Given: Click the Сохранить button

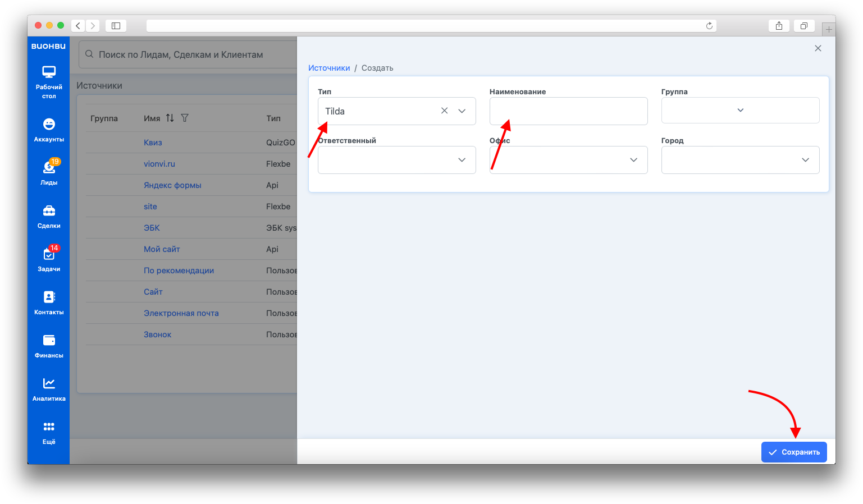Looking at the screenshot, I should pos(794,452).
